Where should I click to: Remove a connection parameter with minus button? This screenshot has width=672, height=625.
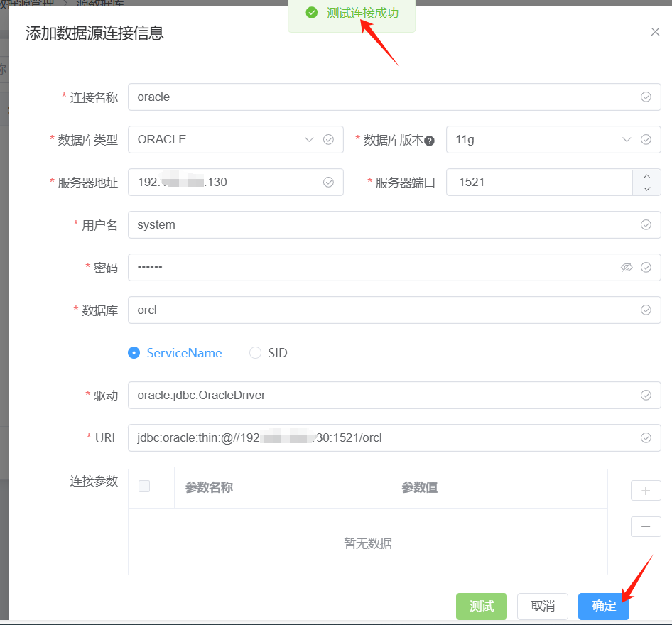[x=646, y=526]
